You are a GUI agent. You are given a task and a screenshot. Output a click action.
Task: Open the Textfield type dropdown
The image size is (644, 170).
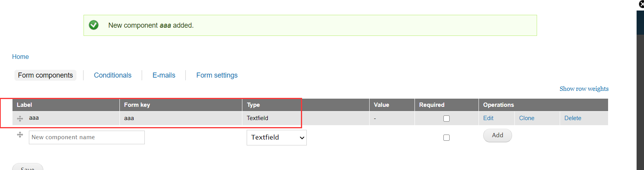[276, 138]
